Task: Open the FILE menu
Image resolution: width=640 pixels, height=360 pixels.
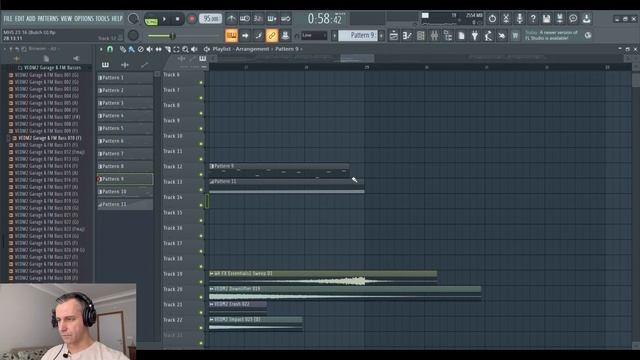Action: 8,19
